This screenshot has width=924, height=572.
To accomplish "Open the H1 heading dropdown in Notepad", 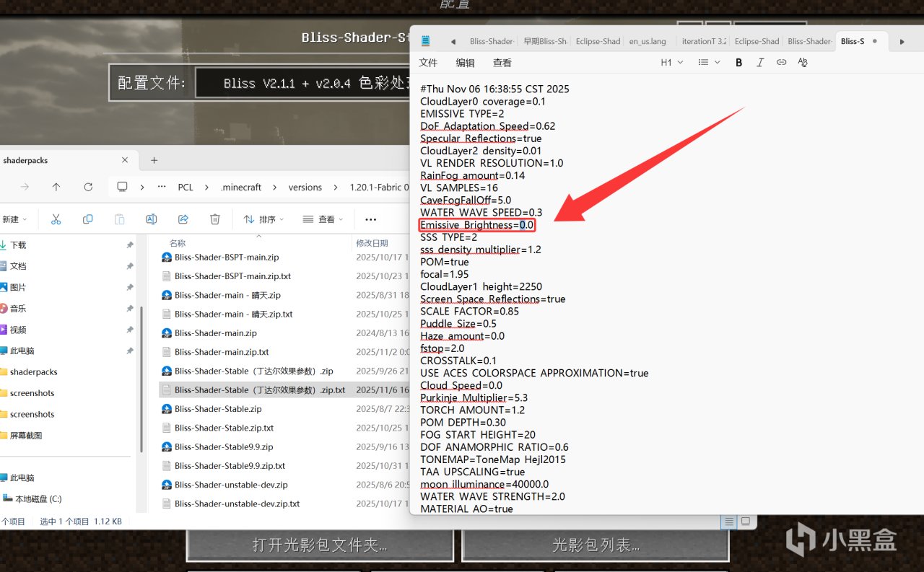I will coord(671,63).
